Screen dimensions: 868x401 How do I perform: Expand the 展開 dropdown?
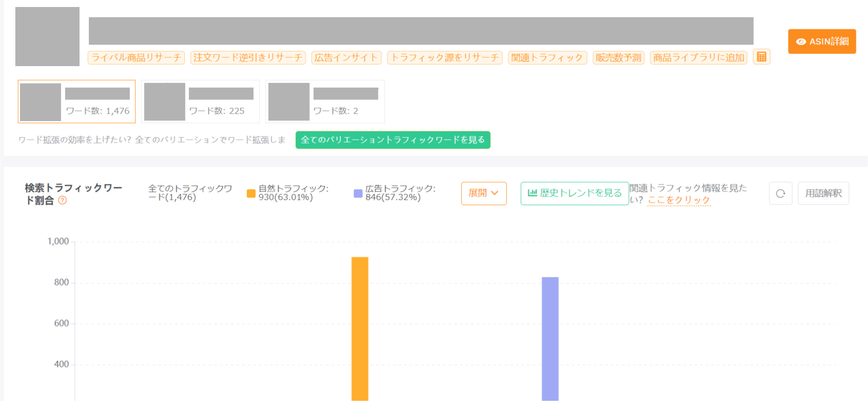[x=484, y=193]
